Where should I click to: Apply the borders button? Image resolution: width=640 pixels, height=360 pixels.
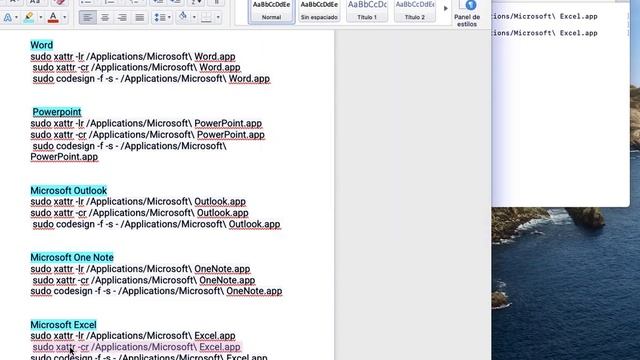207,18
